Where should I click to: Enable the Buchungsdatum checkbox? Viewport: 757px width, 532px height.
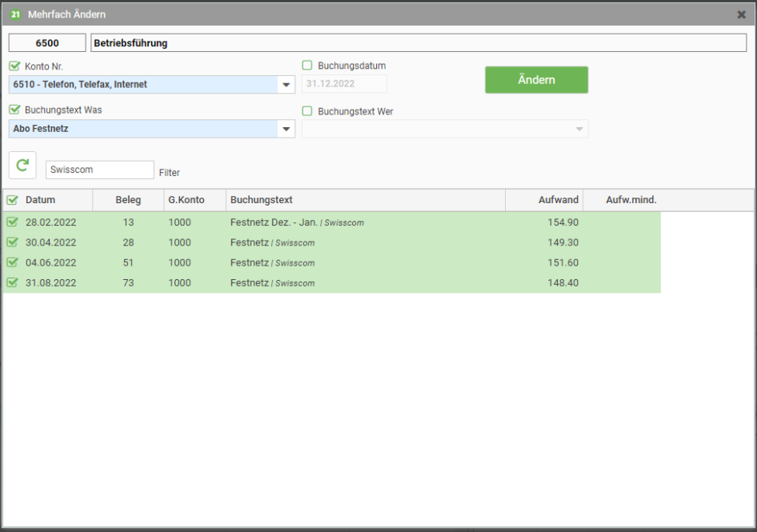(x=307, y=65)
